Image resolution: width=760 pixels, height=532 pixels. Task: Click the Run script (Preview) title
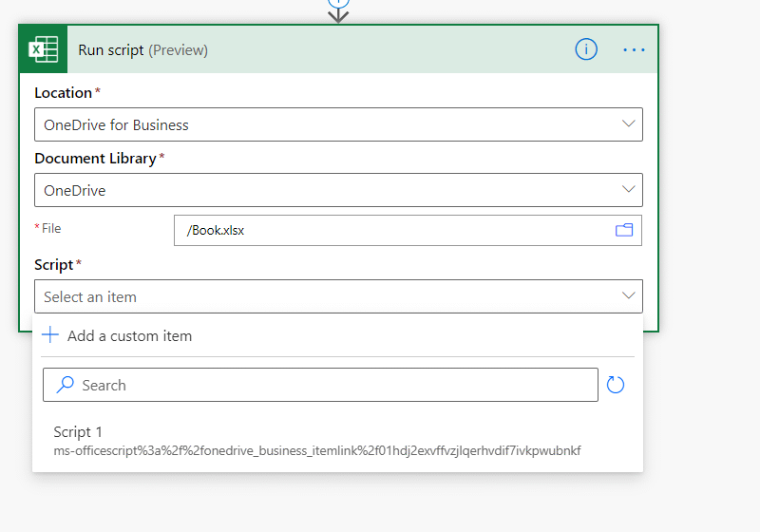tap(143, 50)
